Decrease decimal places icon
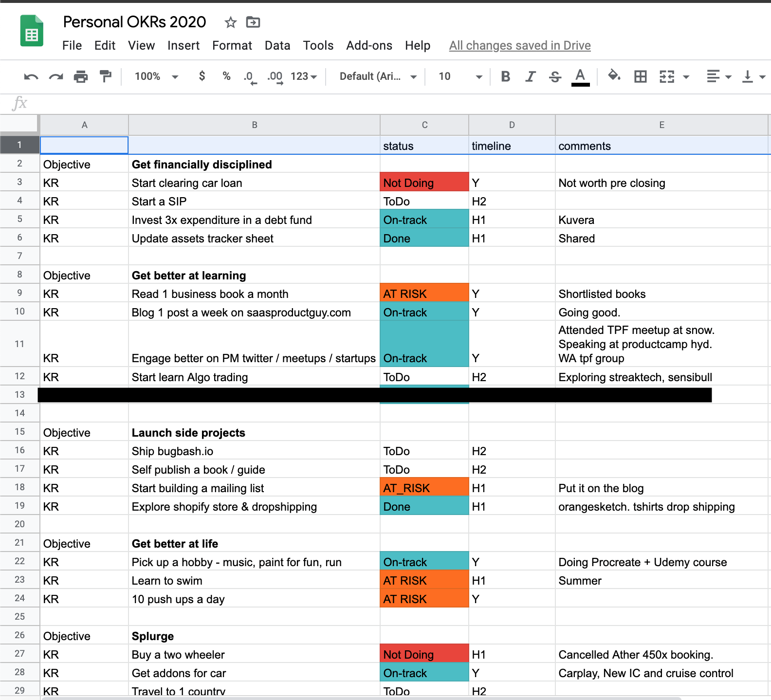The height and width of the screenshot is (700, 771). pos(250,77)
